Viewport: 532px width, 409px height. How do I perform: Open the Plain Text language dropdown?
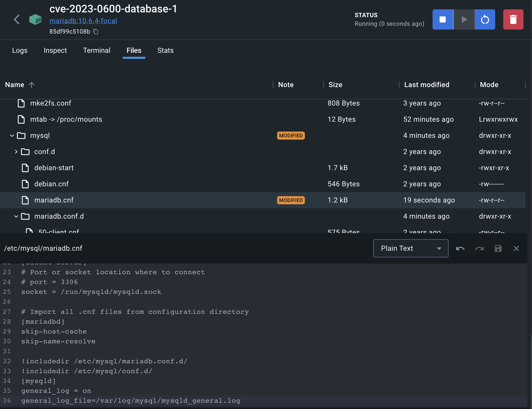tap(411, 248)
